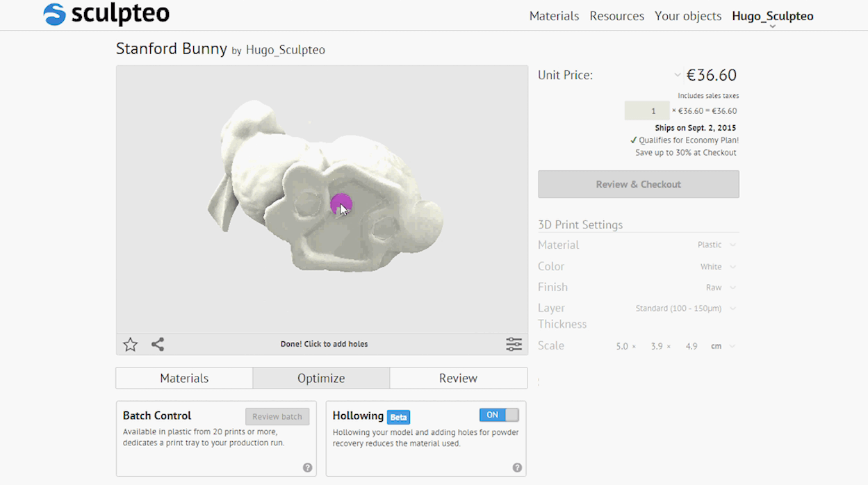Select the Review tab
This screenshot has width=868, height=485.
(458, 378)
